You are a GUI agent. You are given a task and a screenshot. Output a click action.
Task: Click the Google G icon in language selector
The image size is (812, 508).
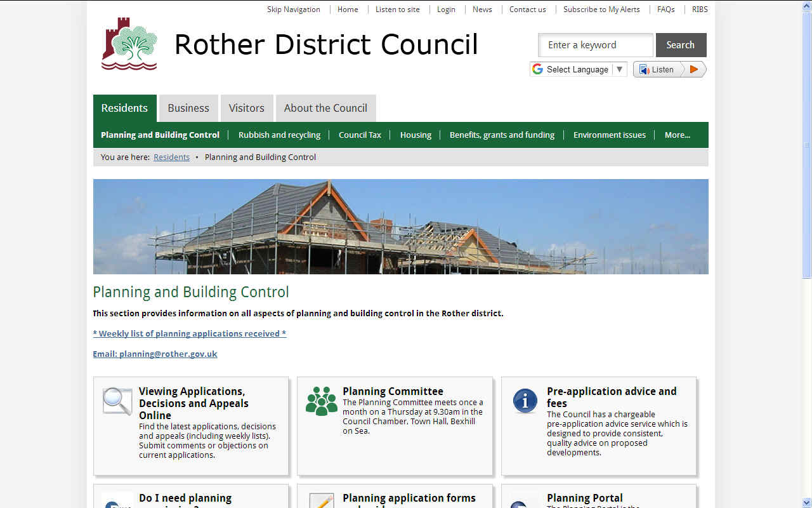click(x=538, y=69)
